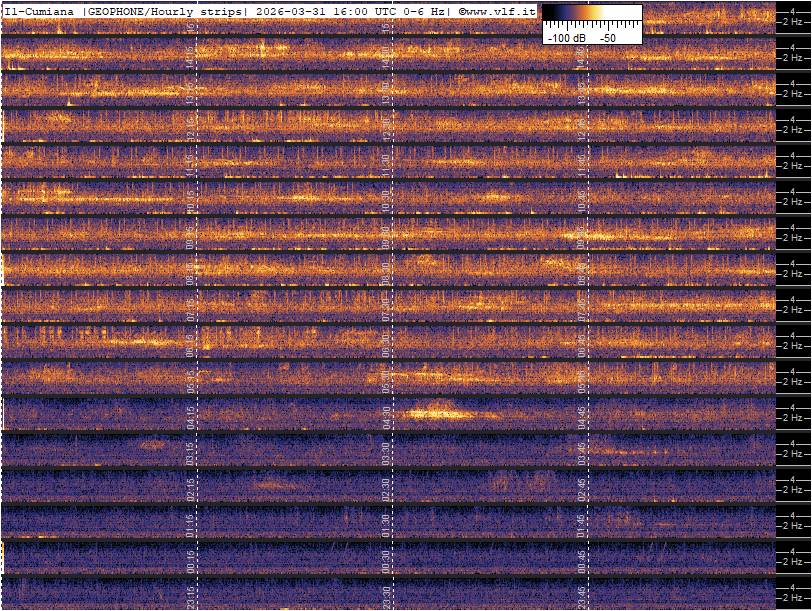Click the color scale gradient bar
Screen dimensions: 812x611
coord(592,14)
